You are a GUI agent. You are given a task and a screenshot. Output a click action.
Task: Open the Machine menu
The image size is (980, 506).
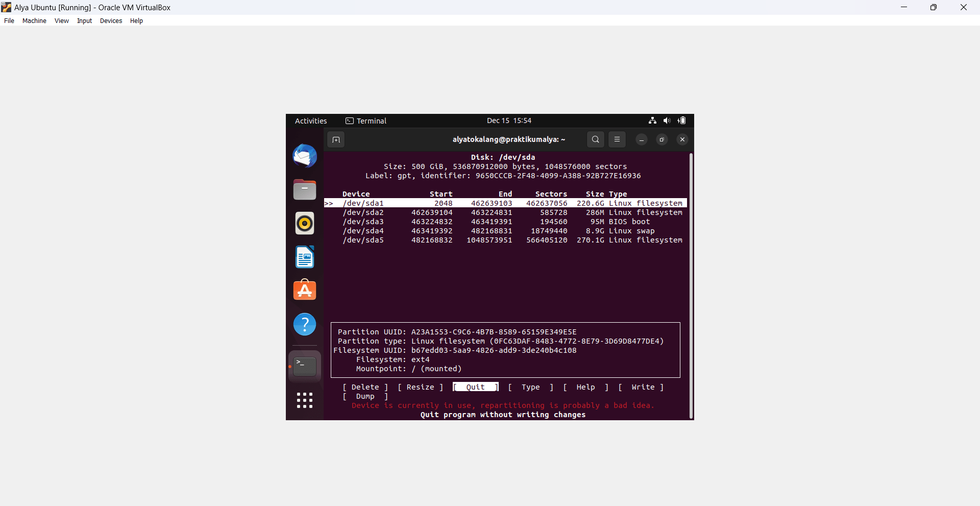(x=34, y=21)
